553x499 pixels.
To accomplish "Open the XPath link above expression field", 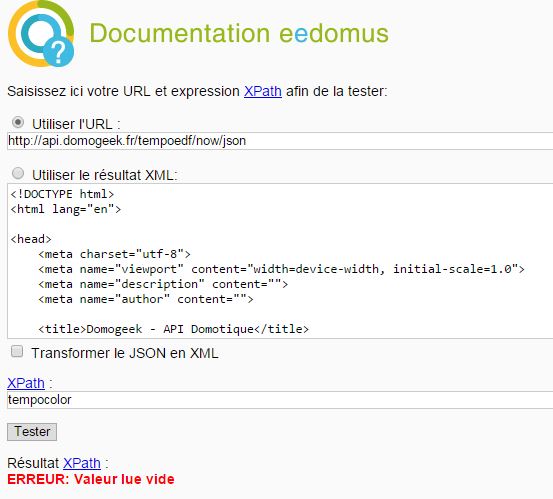I will (26, 383).
